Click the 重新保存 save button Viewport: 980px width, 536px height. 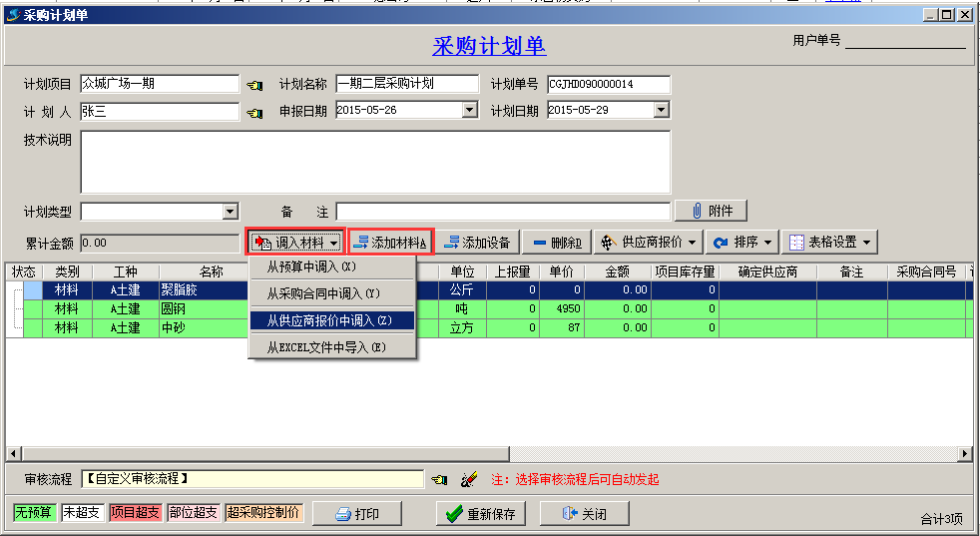click(483, 514)
